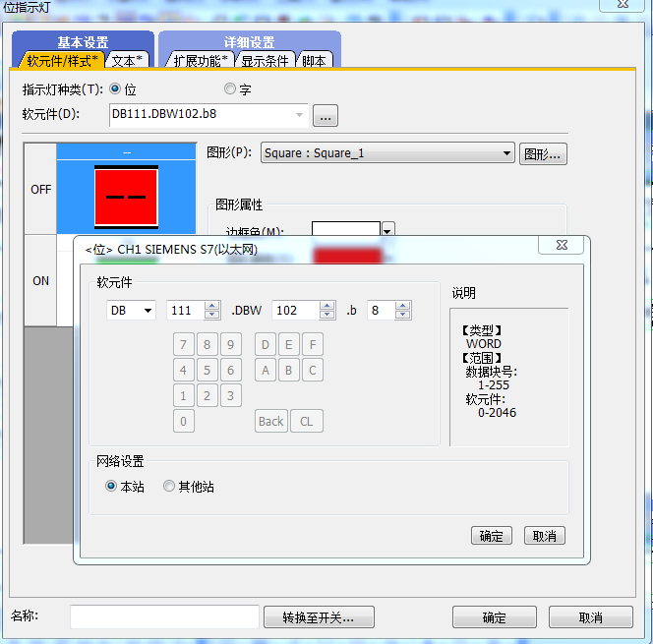Click 取消 in the 位指示灯 window

[x=590, y=616]
